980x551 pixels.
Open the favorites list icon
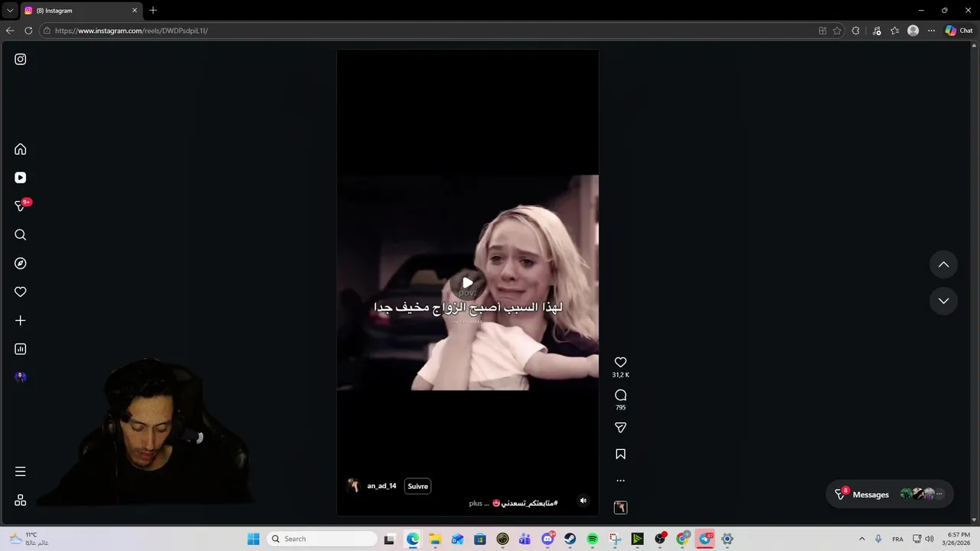pos(895,31)
